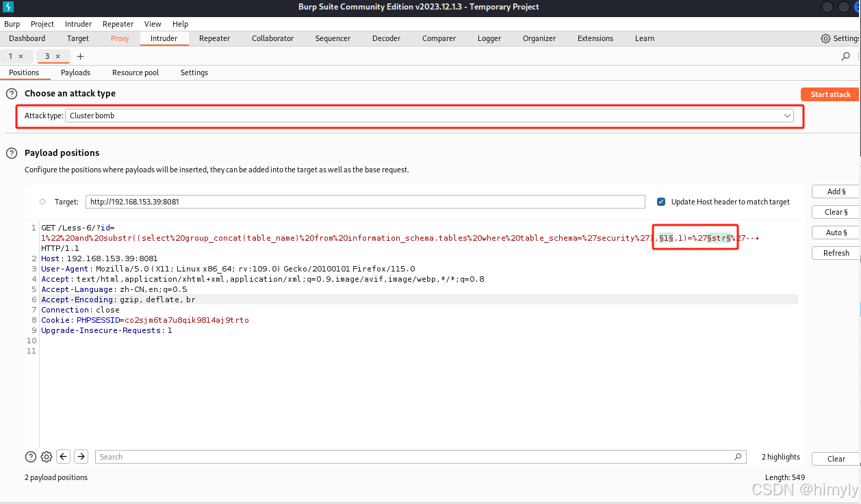Open the Repeater menu
This screenshot has height=504, width=861.
coord(118,24)
